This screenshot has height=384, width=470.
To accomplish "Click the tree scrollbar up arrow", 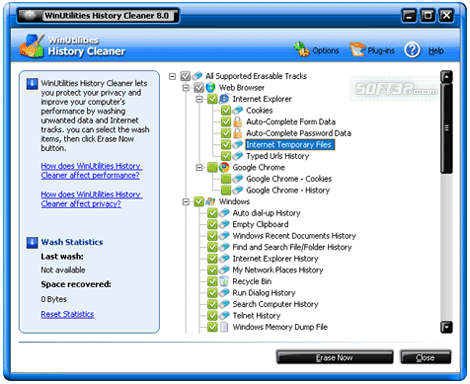I will 446,77.
